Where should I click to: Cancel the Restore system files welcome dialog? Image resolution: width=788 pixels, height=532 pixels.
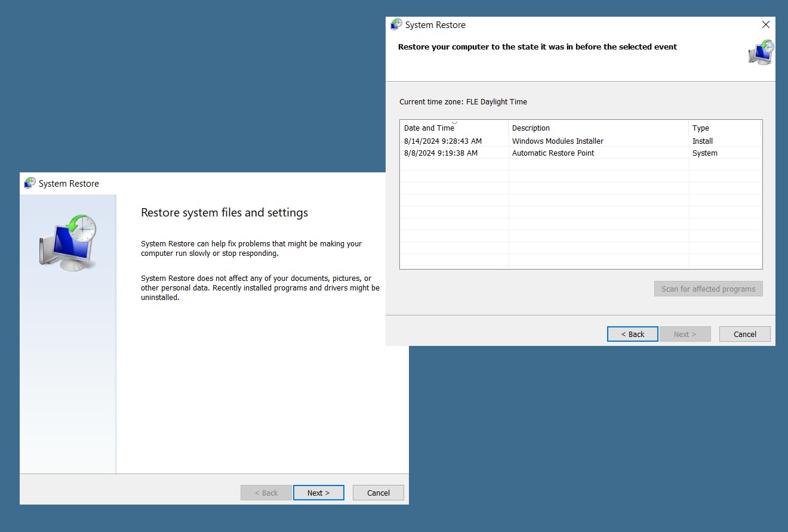point(378,493)
